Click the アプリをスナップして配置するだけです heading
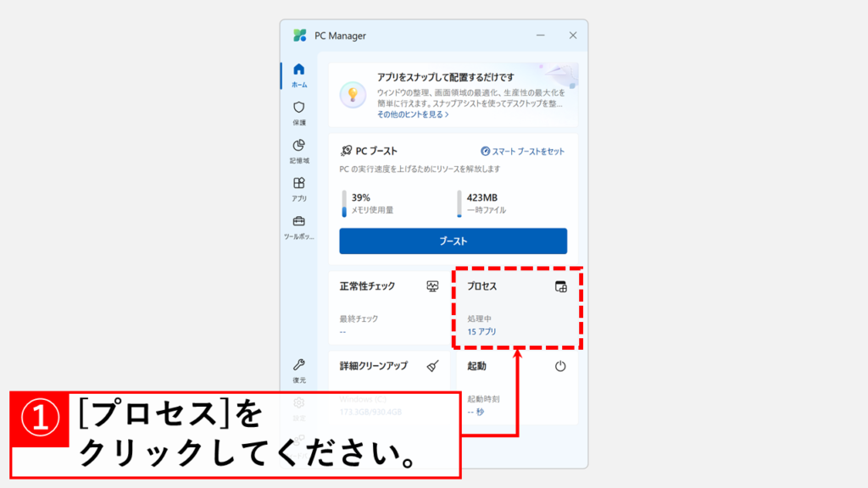868x488 pixels. 446,77
